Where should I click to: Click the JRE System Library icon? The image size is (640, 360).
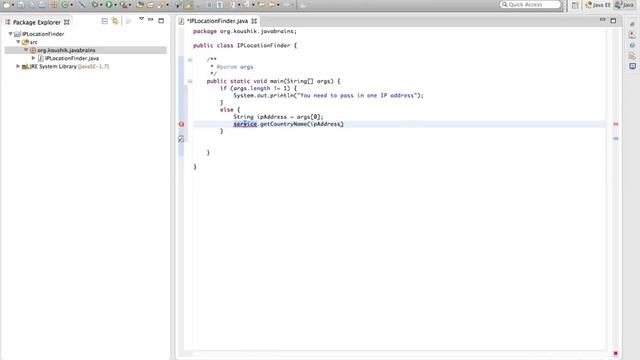click(x=25, y=66)
